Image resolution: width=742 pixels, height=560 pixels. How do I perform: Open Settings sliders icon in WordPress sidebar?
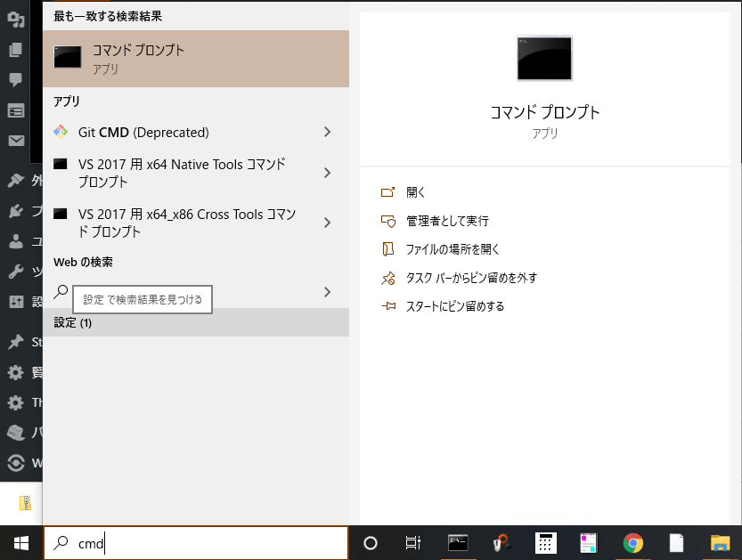click(x=16, y=302)
